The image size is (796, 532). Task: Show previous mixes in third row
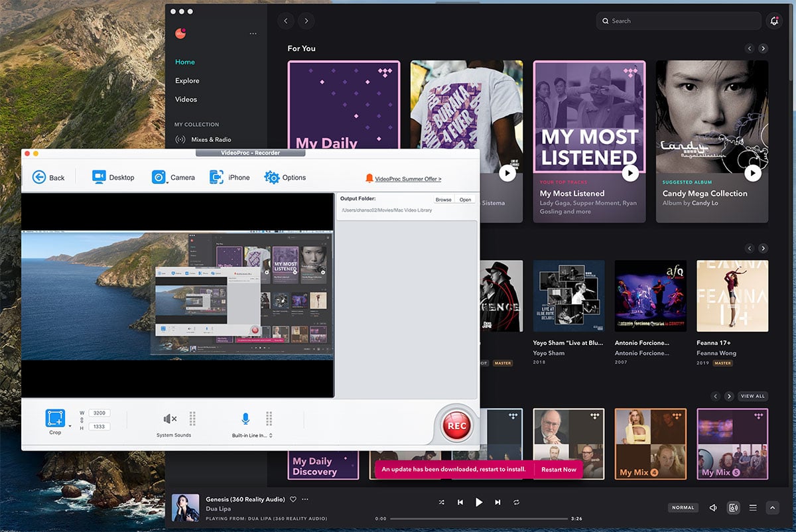point(715,396)
